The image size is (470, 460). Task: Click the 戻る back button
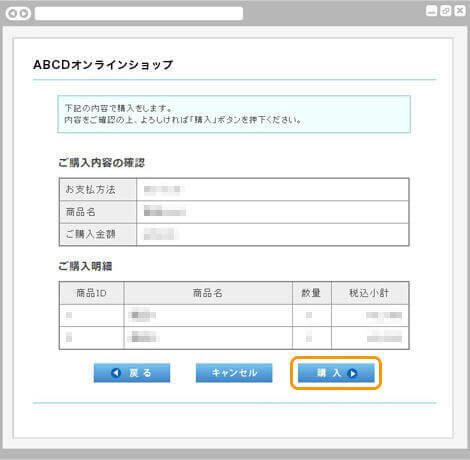point(132,373)
